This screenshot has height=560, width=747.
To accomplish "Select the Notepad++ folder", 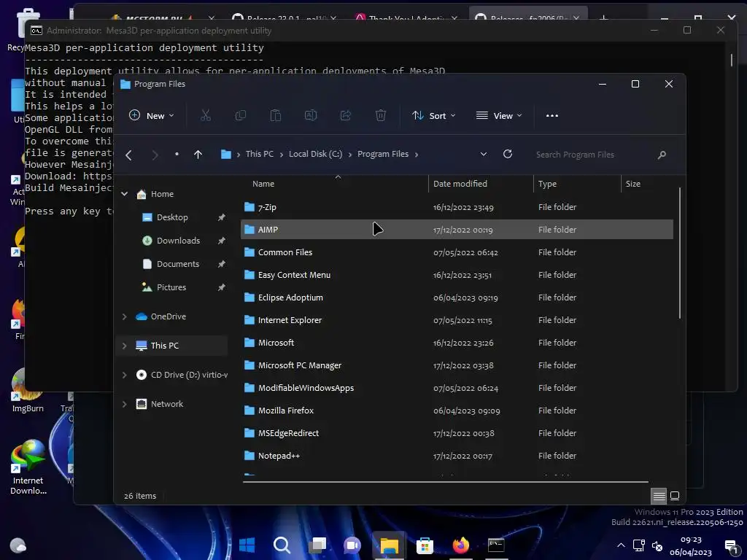I will click(x=457, y=456).
